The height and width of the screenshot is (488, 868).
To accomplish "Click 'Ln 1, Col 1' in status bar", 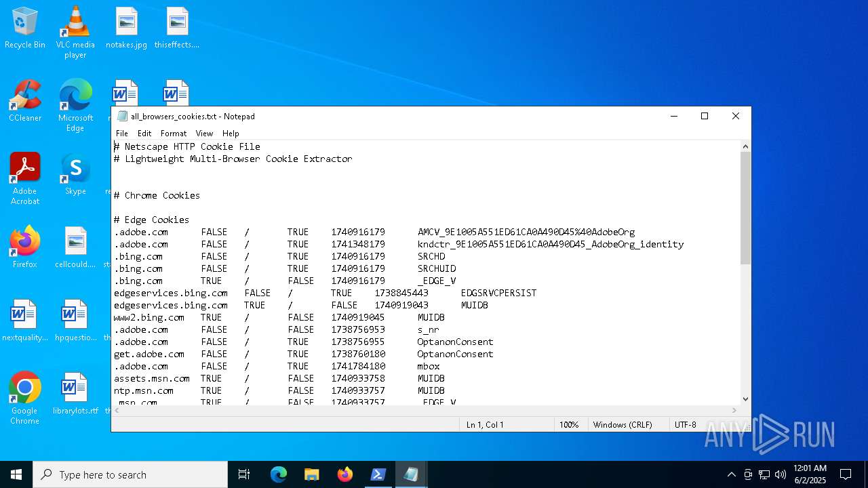I will coord(485,425).
